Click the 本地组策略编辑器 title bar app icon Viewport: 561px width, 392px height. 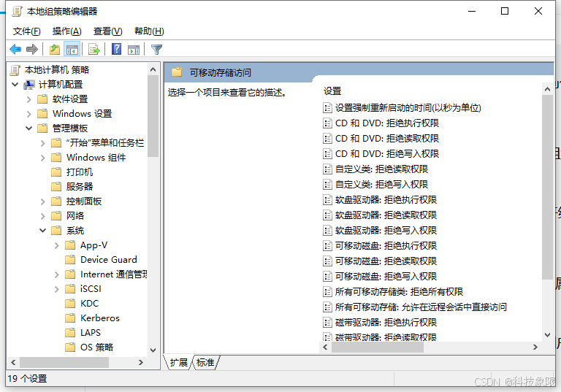(x=17, y=12)
